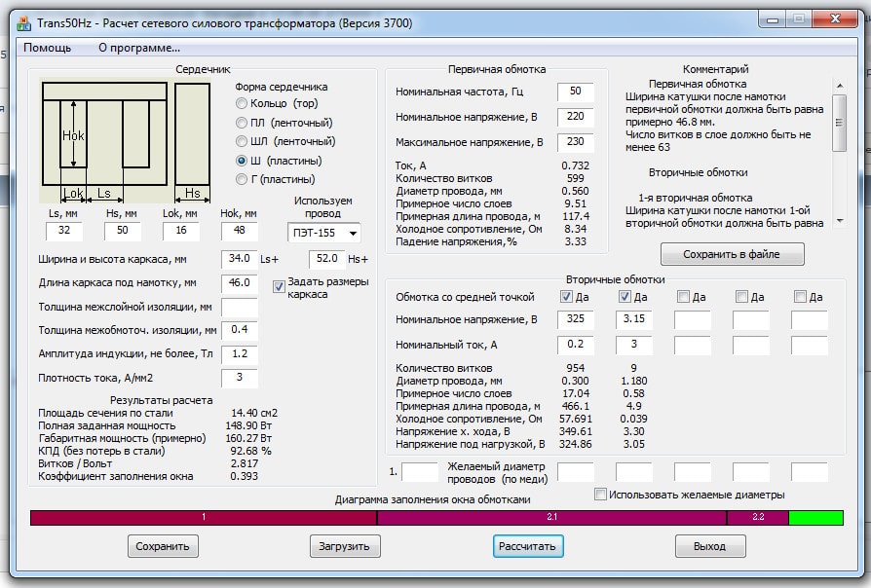
Task: Click Максимальное напряжение field with 230
Action: pyautogui.click(x=576, y=142)
